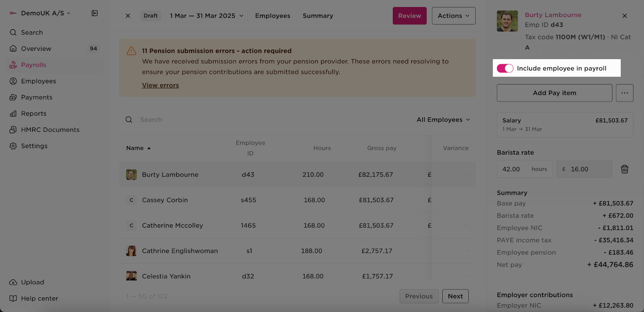
Task: Open the more options ellipsis button
Action: pos(624,93)
